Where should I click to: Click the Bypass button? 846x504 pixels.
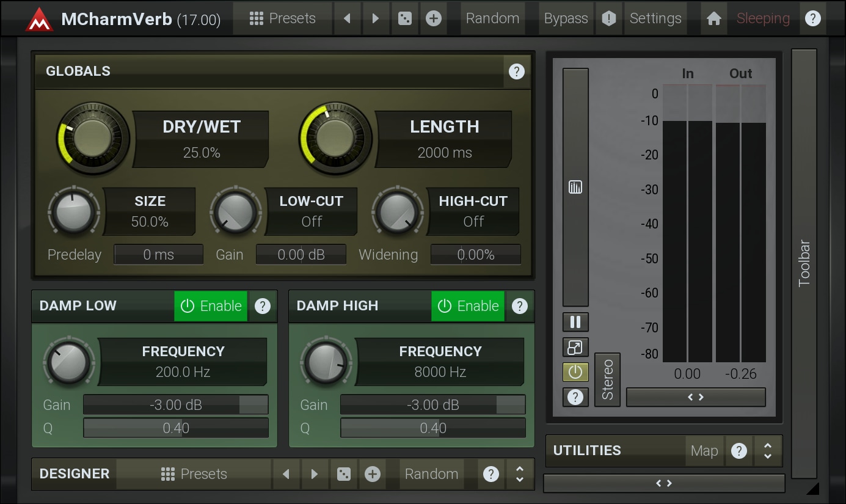[566, 19]
